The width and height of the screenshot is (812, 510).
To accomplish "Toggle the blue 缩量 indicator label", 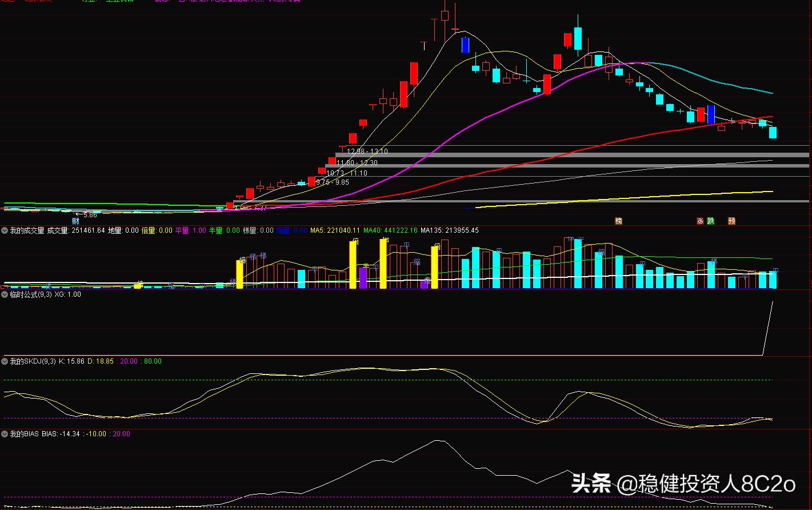I will pyautogui.click(x=284, y=230).
